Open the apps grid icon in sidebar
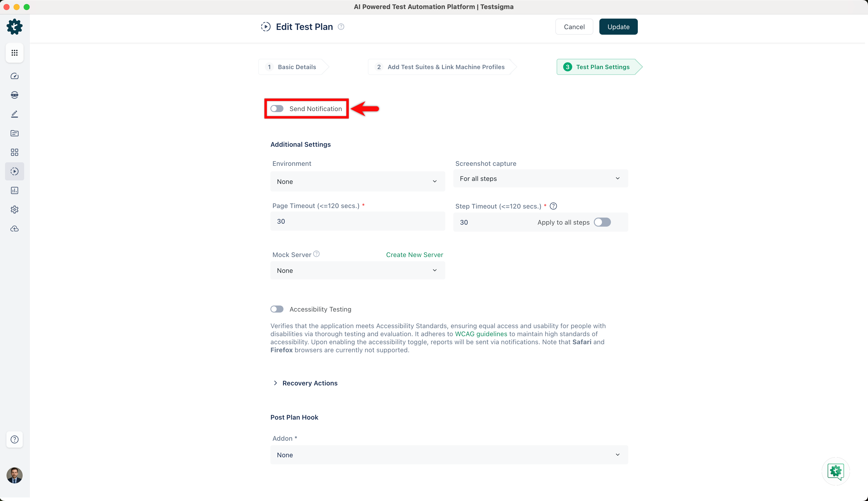Screen dimensions: 868x501 [15, 53]
